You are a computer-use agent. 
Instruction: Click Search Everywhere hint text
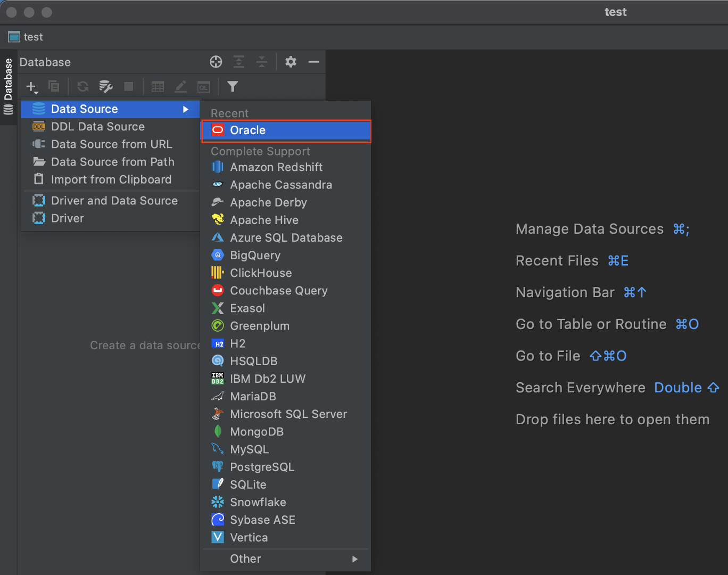(x=580, y=388)
